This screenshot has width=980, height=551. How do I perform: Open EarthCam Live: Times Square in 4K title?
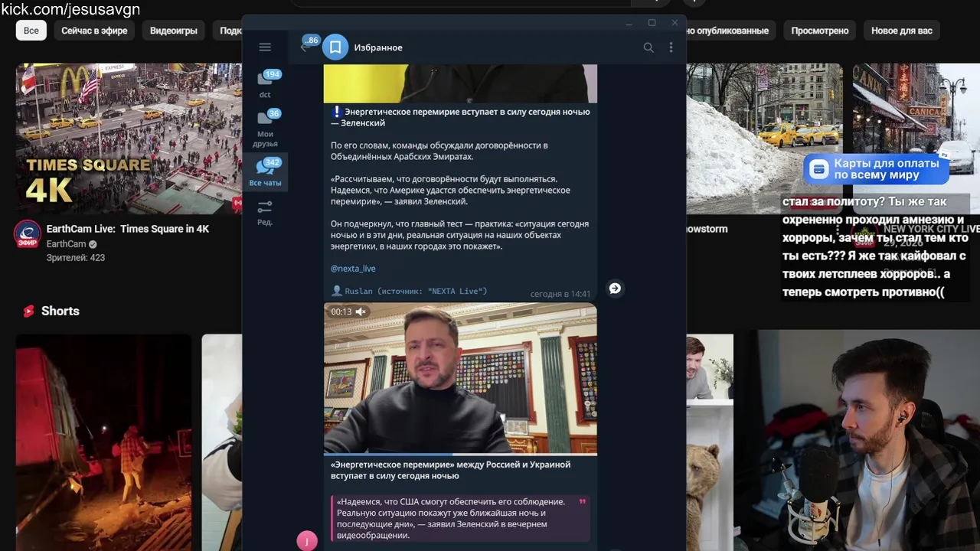click(128, 229)
